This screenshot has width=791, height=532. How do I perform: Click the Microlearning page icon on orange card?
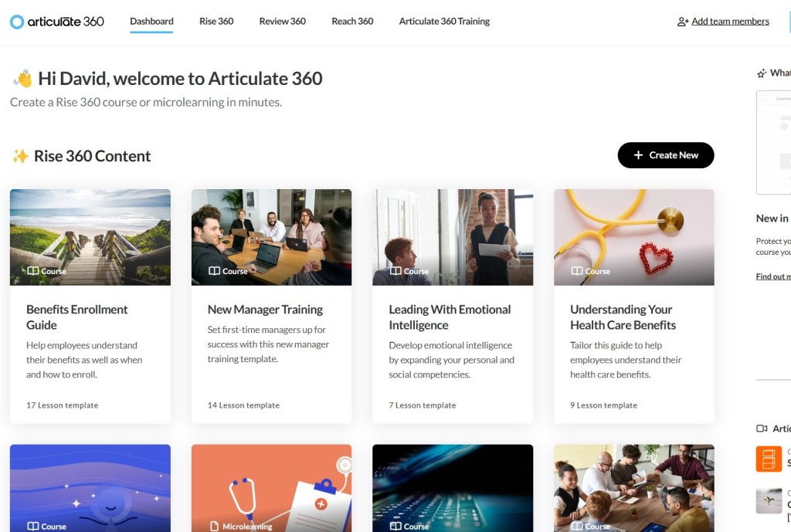coord(215,526)
